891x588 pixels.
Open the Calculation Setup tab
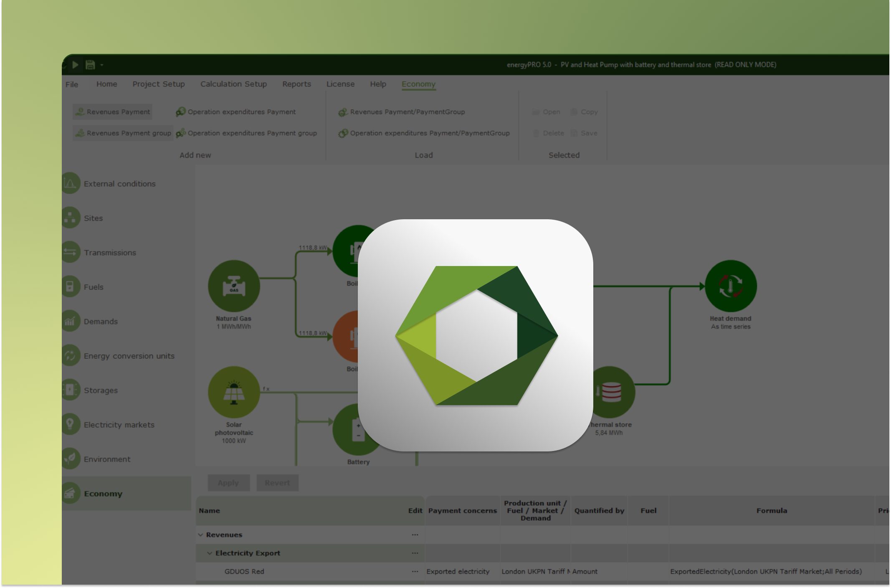click(x=233, y=84)
